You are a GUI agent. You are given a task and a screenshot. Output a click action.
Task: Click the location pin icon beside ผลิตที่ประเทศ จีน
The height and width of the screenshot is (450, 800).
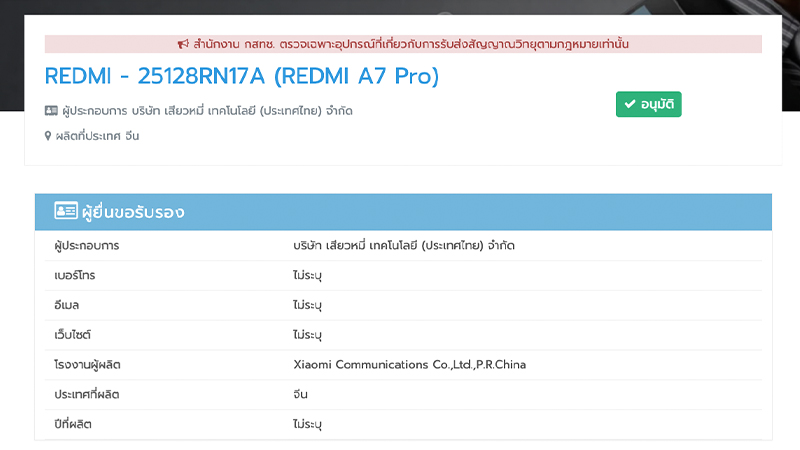coord(48,136)
